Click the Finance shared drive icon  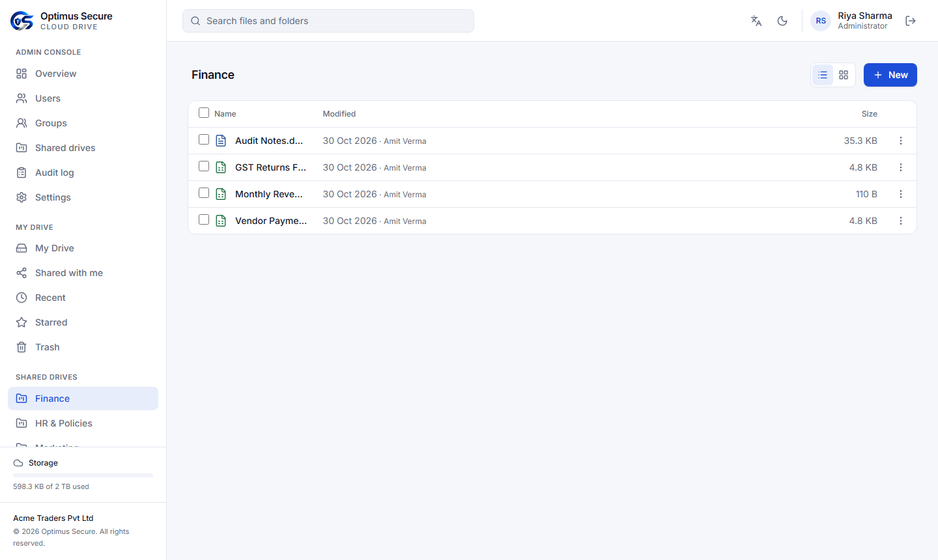(21, 399)
